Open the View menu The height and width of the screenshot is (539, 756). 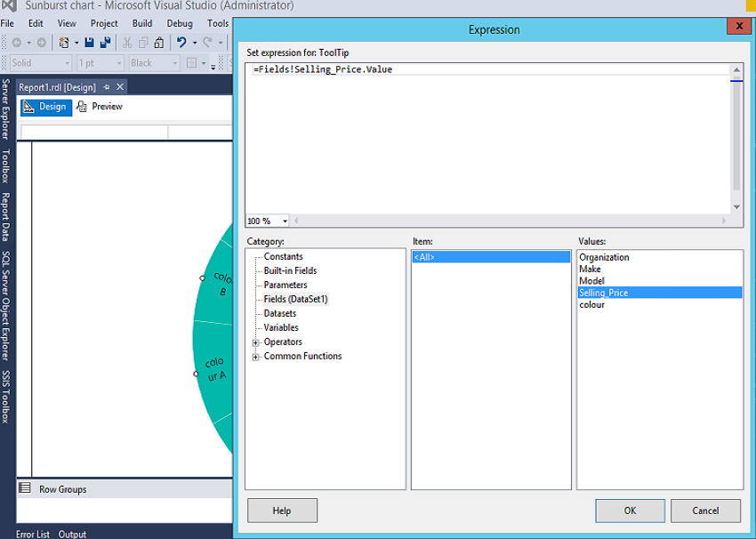(x=67, y=23)
